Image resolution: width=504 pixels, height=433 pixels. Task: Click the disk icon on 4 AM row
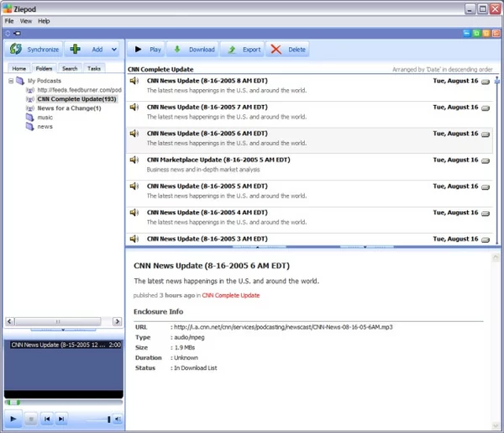click(486, 214)
